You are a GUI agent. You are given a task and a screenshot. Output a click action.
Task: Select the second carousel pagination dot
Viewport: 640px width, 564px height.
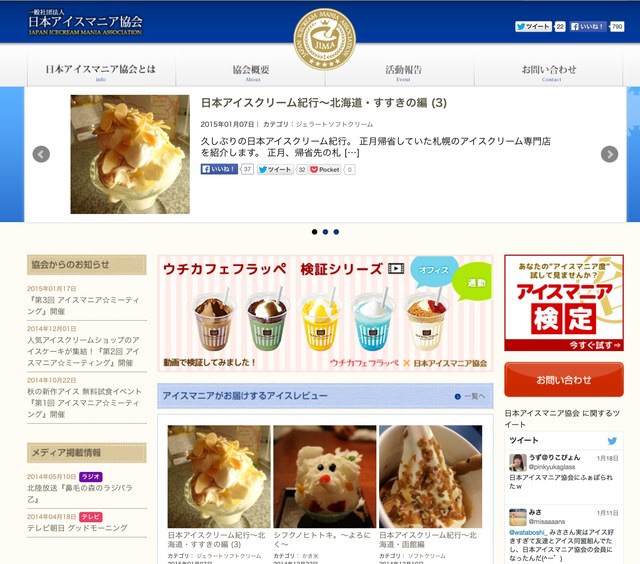point(325,232)
